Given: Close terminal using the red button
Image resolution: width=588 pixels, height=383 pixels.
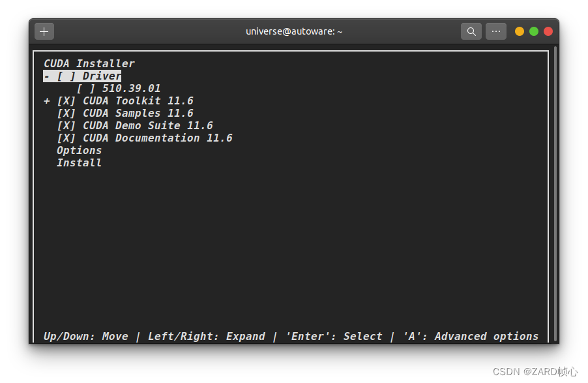Looking at the screenshot, I should click(548, 31).
